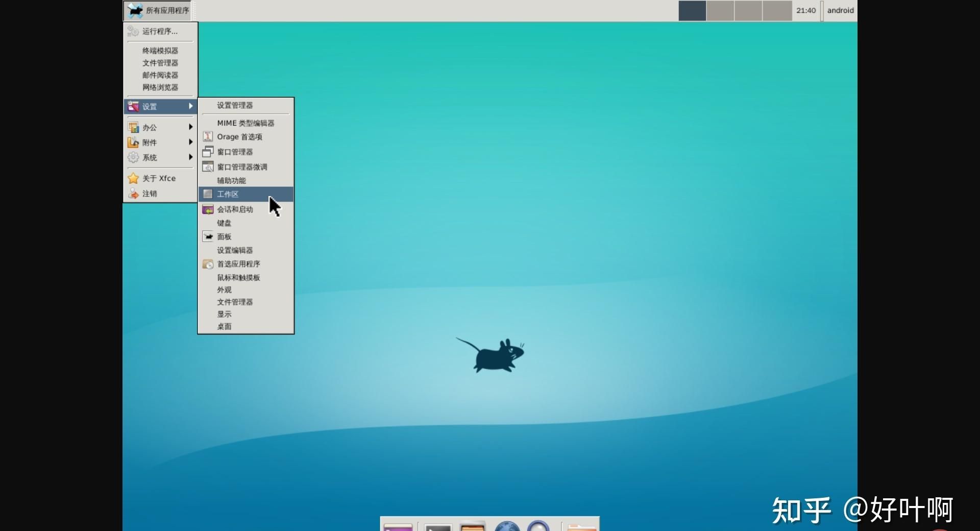Open 设置管理器 in the settings submenu
980x531 pixels.
point(246,105)
